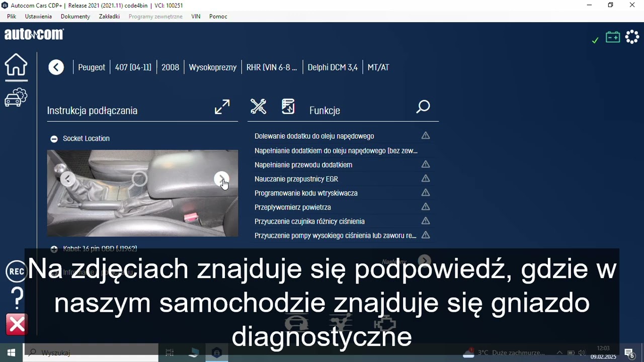
Task: Select function Przyuczenie czujnika różnicy ciśnienia
Action: pyautogui.click(x=309, y=221)
